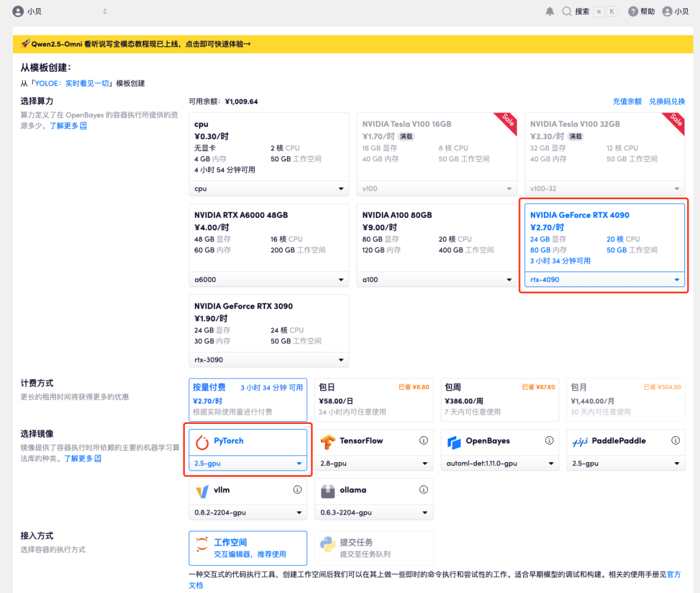Open the rtx-4090 version dropdown
Viewport: 700px width, 593px height.
click(x=604, y=279)
